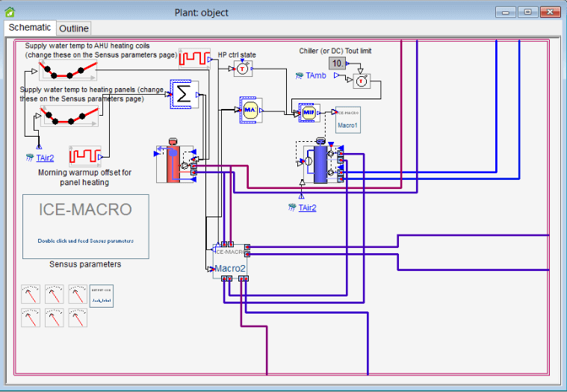Image resolution: width=567 pixels, height=392 pixels.
Task: Click the MAX block icon
Action: [x=250, y=110]
